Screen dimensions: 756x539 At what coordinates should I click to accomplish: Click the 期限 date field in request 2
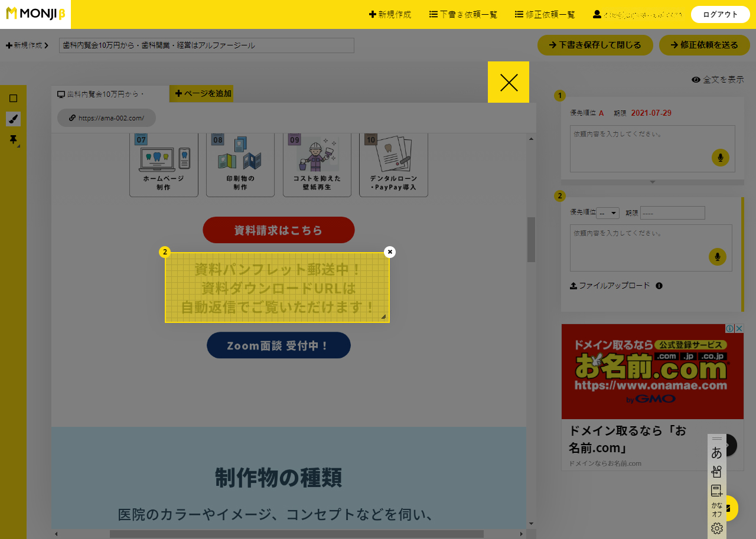(672, 213)
